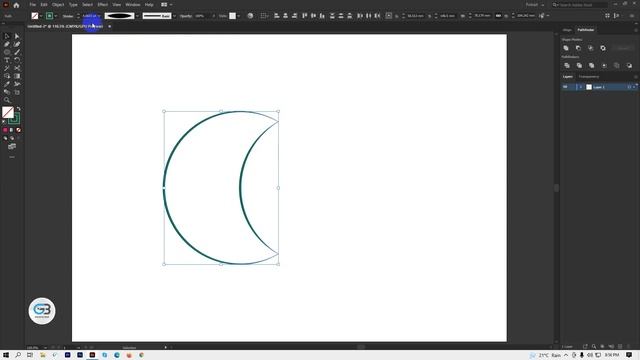This screenshot has height=360, width=640.
Task: Switch to the Transparency panel tab
Action: coord(589,77)
